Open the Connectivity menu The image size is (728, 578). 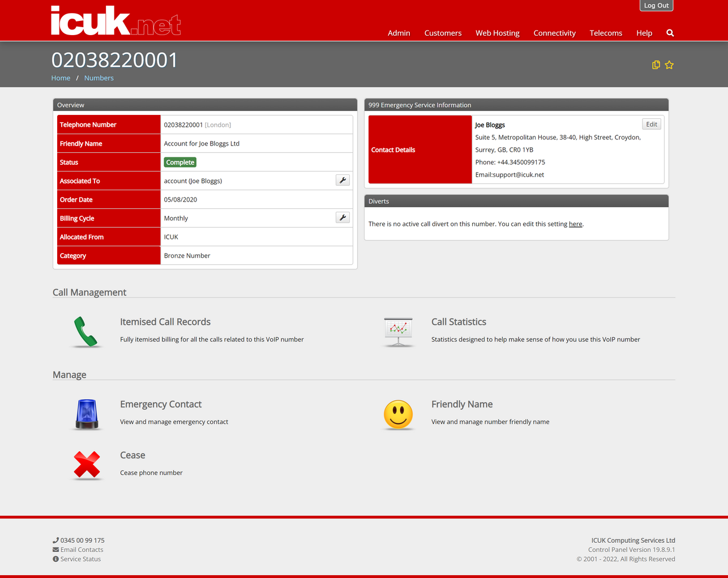(554, 33)
